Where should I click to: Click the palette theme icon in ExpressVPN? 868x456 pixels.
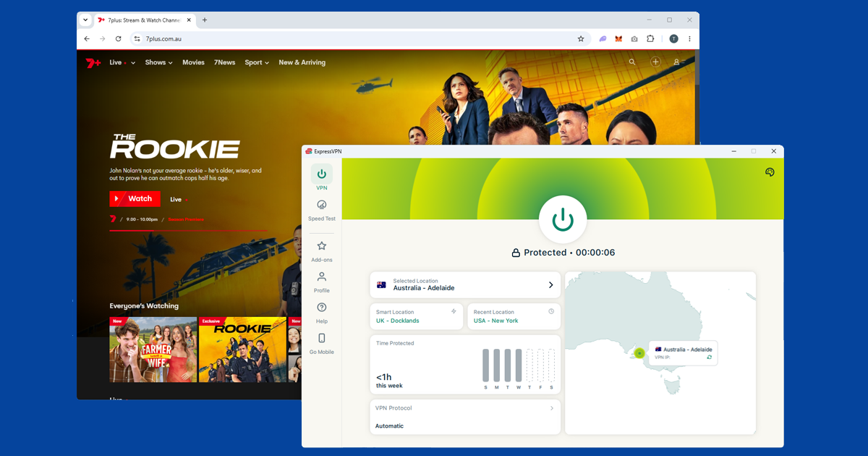(770, 172)
